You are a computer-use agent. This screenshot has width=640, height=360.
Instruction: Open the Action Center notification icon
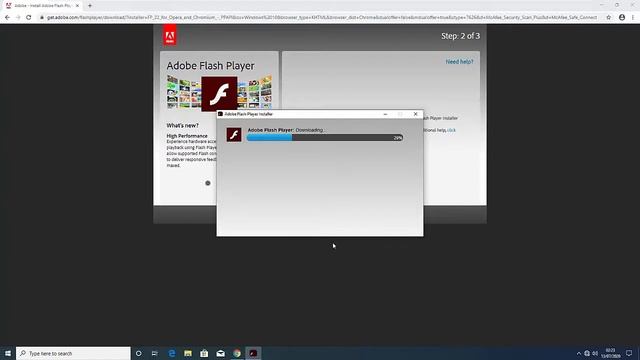(629, 353)
